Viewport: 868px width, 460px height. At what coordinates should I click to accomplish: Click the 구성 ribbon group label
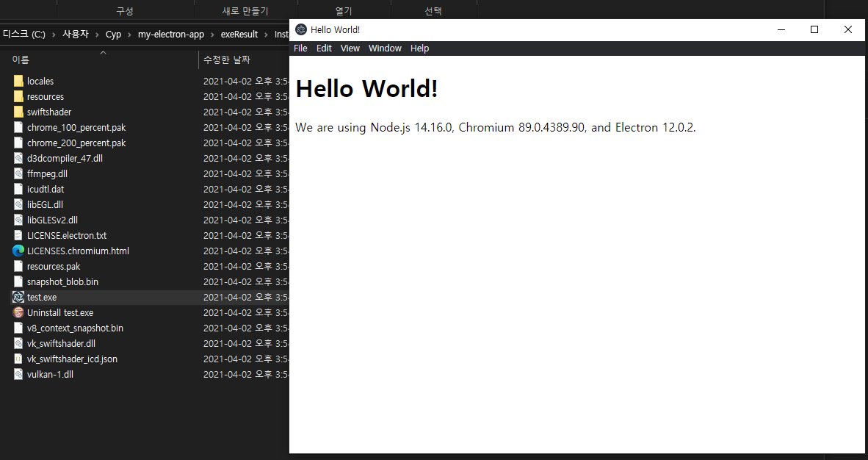125,11
